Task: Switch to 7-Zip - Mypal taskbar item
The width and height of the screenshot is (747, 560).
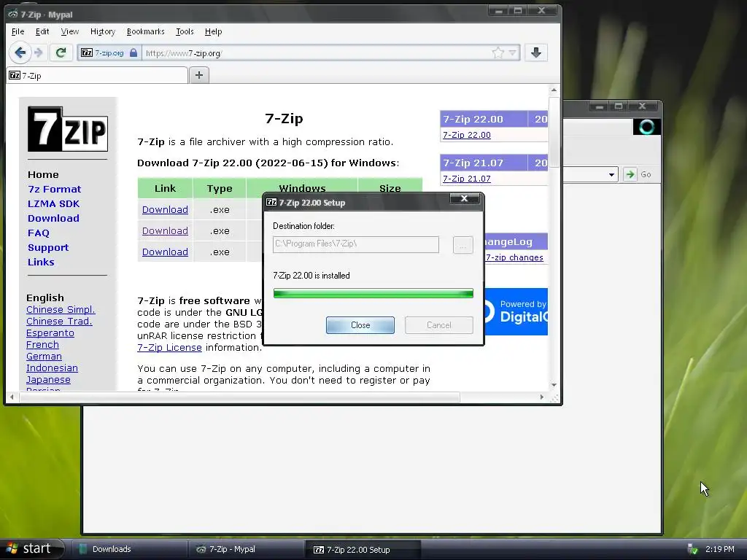Action: (245, 549)
